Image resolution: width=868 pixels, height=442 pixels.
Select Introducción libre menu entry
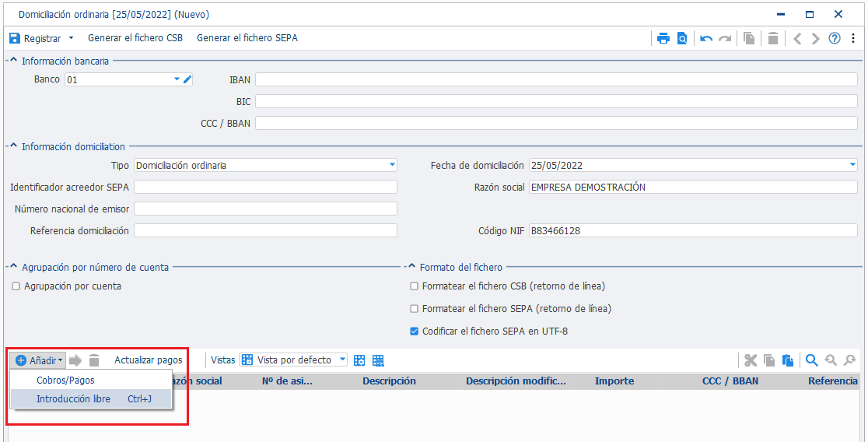coord(91,398)
